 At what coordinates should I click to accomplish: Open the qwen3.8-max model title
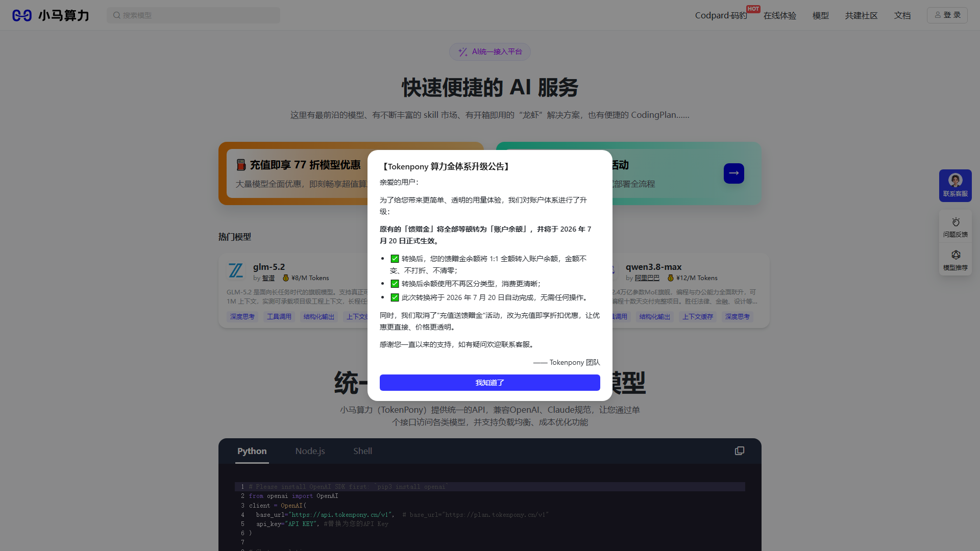coord(653,267)
